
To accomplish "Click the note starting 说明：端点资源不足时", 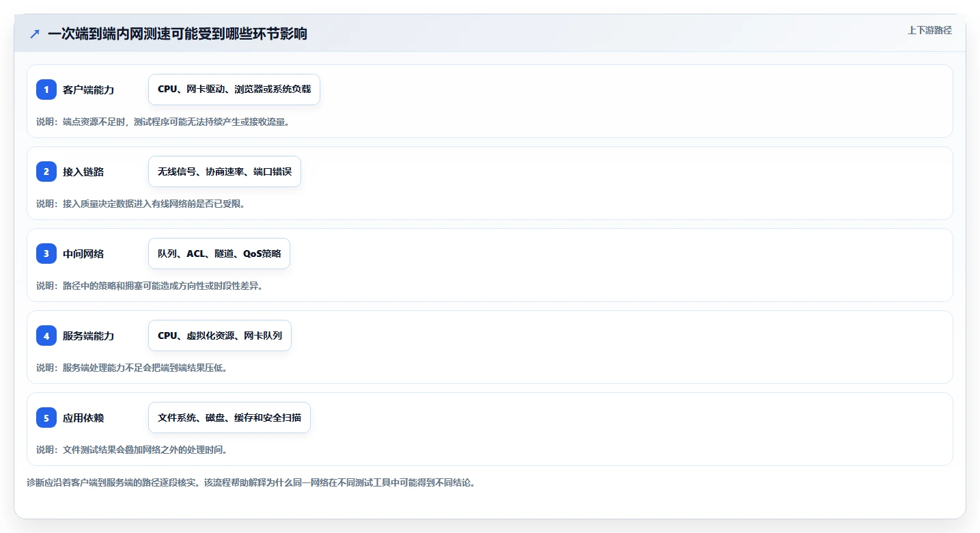I will click(163, 122).
